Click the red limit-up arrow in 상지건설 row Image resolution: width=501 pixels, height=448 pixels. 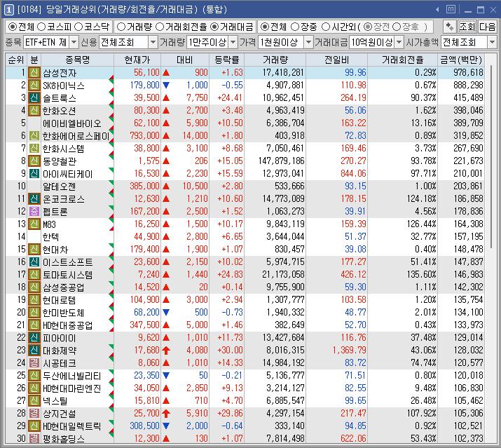point(166,414)
